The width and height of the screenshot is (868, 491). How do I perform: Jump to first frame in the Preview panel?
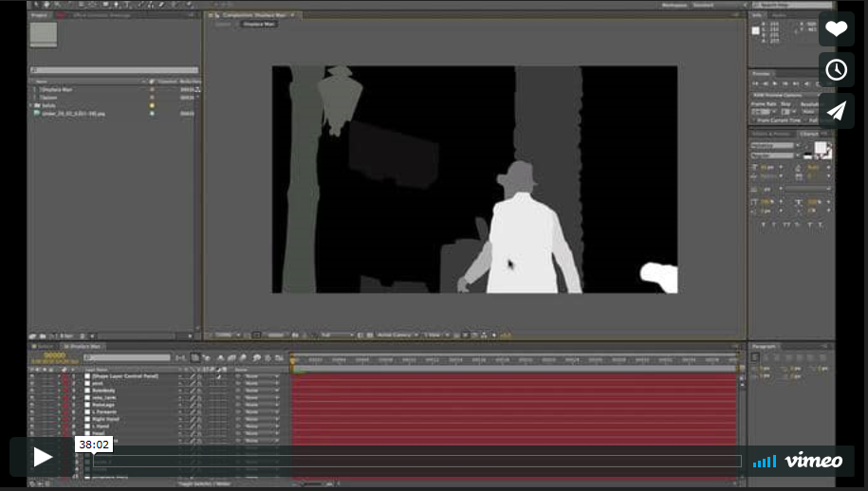tap(756, 83)
